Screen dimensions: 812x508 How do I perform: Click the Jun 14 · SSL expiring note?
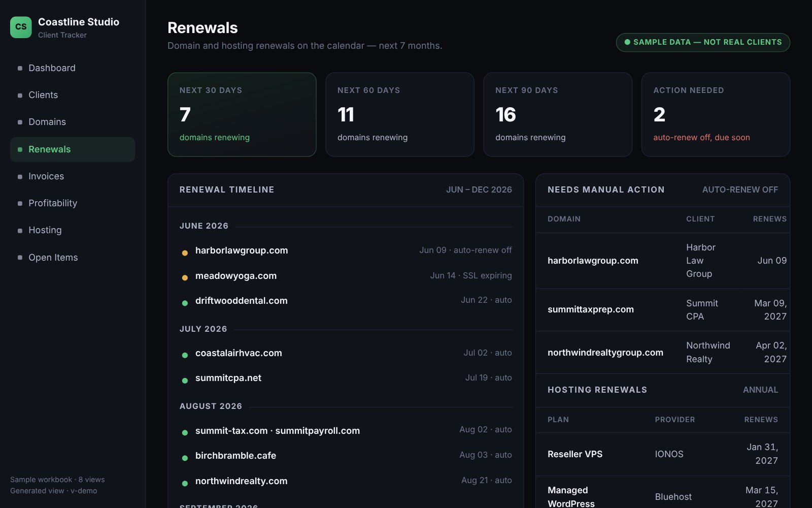tap(471, 275)
